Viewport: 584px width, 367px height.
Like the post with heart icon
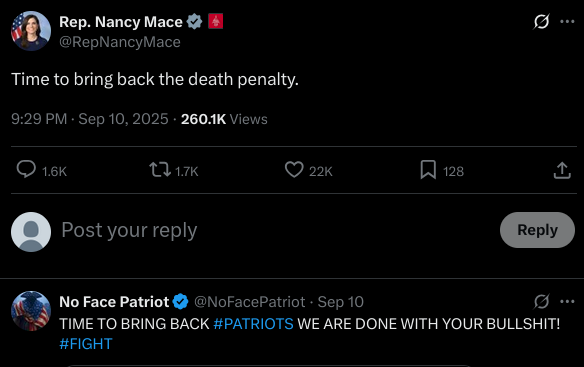pos(294,170)
